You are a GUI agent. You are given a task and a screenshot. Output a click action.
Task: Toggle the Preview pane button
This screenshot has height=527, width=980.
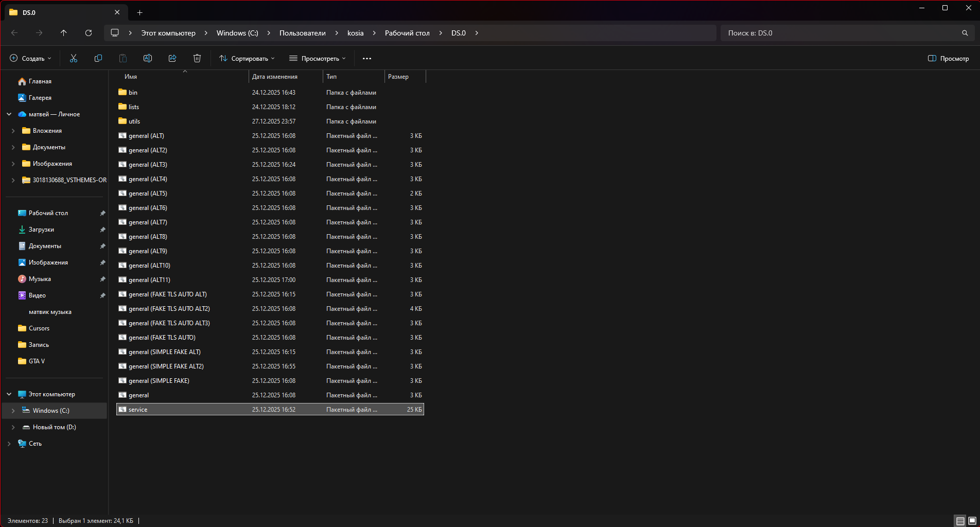(948, 59)
